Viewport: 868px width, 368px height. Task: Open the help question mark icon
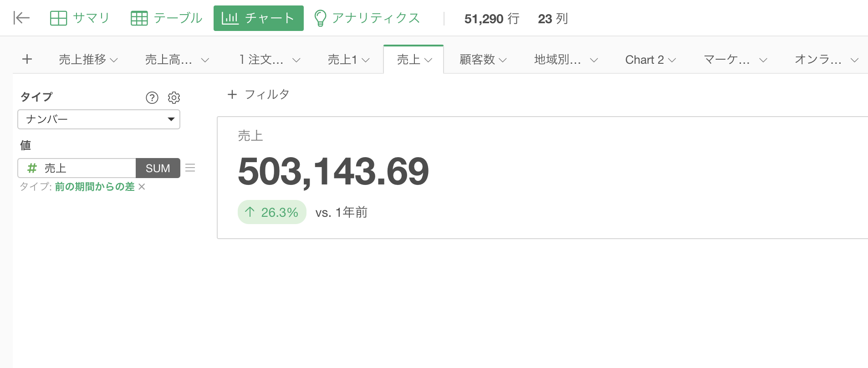[x=152, y=97]
